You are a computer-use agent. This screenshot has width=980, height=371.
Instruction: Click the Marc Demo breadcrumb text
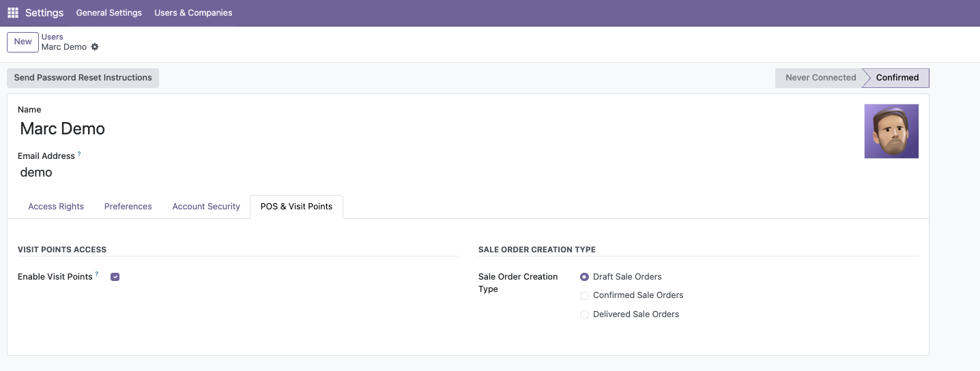[x=64, y=47]
